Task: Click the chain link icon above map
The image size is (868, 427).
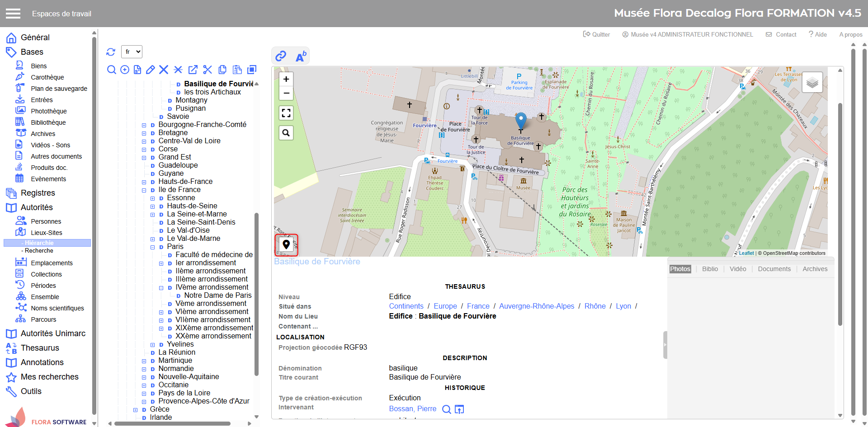Action: 281,56
